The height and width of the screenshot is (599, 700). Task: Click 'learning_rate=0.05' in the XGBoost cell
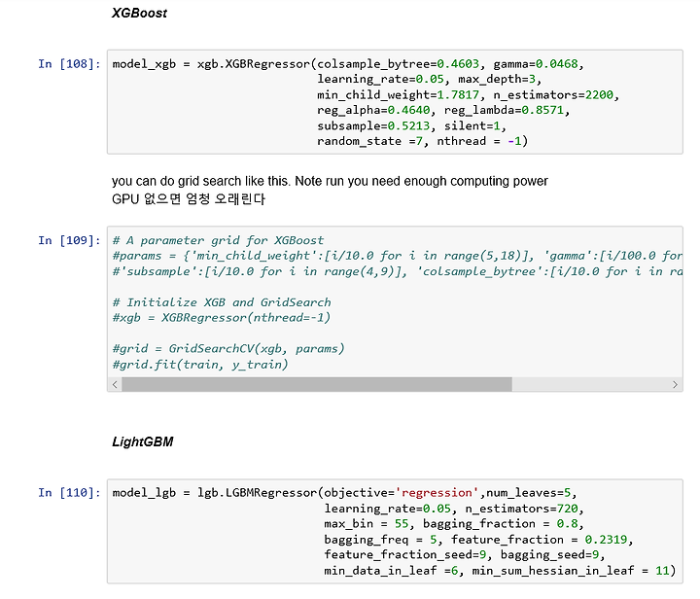(380, 79)
